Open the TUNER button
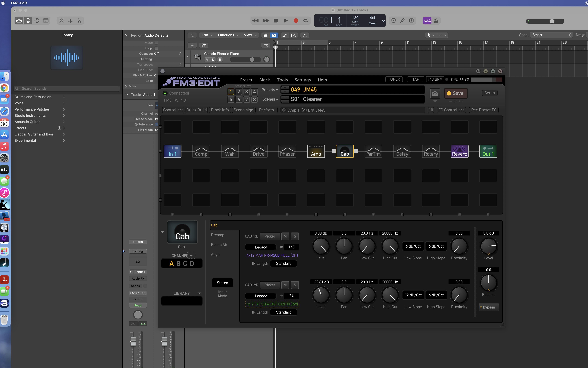588x368 pixels. 394,79
